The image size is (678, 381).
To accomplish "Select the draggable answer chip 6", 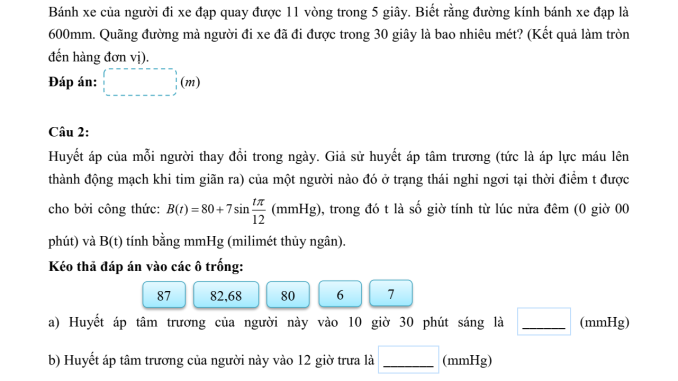I will click(340, 294).
